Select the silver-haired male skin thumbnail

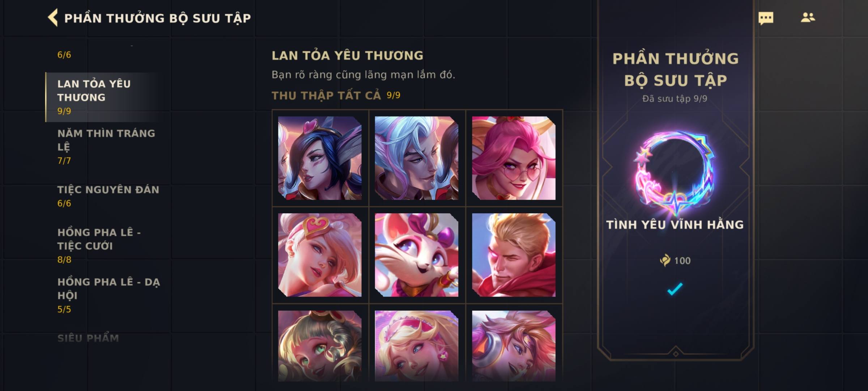point(417,158)
